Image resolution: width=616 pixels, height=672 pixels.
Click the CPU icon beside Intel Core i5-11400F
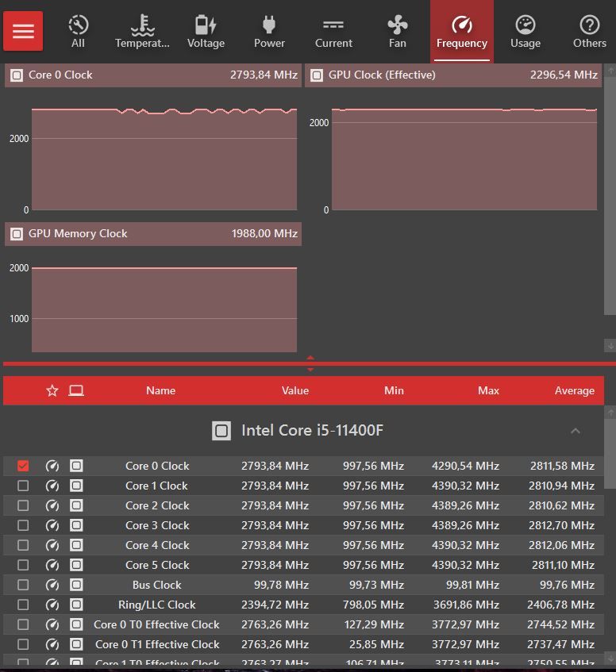(x=221, y=431)
